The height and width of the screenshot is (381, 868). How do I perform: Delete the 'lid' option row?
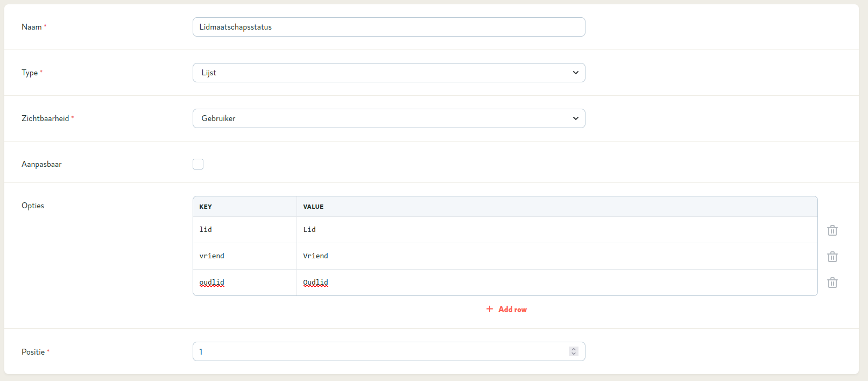pos(832,230)
